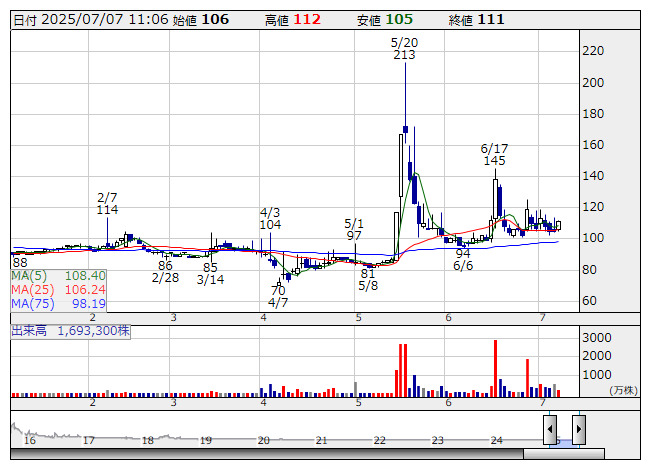653x470 pixels.
Task: Click the 6/17 high label 145
Action: [x=494, y=160]
